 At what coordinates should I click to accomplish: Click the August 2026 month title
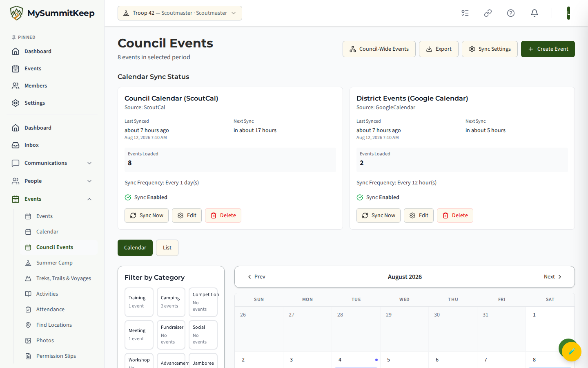[405, 277]
